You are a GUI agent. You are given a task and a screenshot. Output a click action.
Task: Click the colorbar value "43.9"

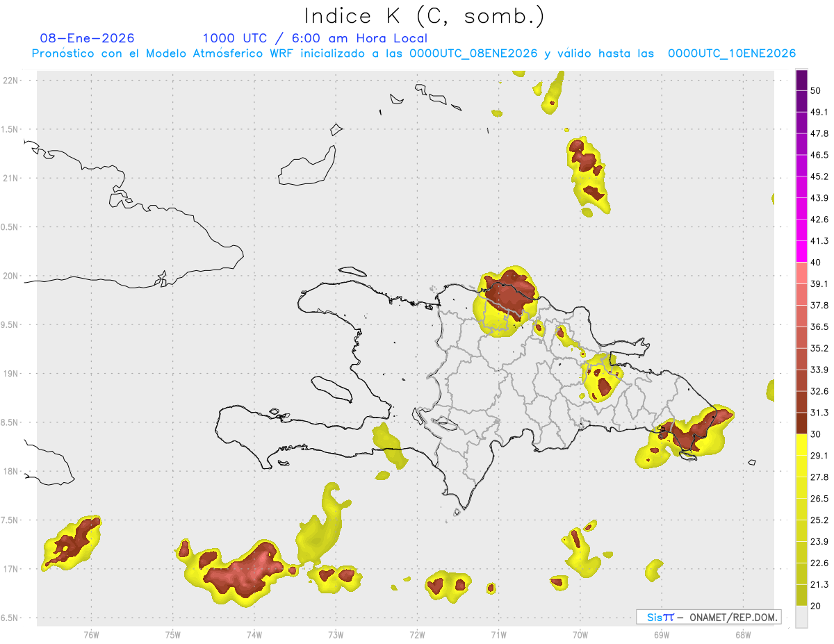coord(819,199)
